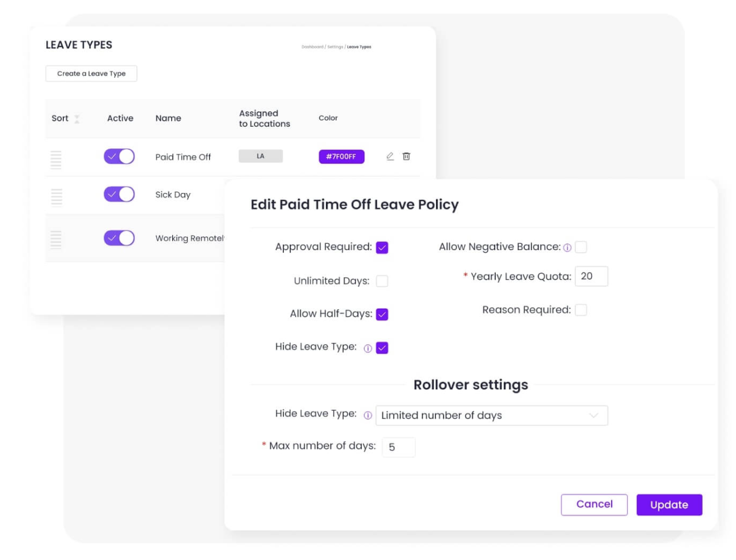
Task: Uncheck the Approval Required checkbox
Action: pos(382,248)
